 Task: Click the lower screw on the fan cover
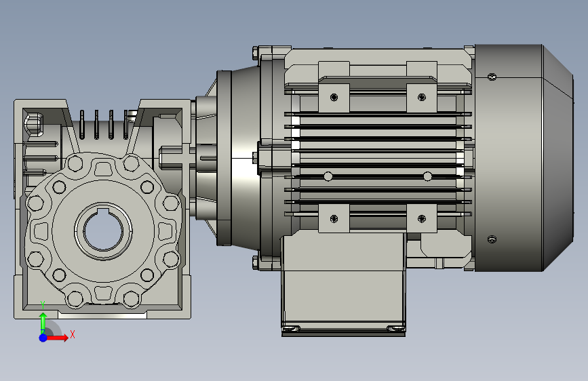[492, 239]
